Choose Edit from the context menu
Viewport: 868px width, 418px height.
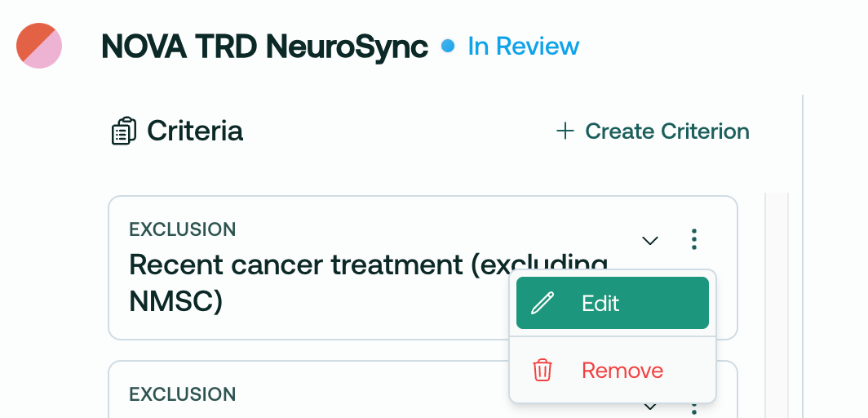[612, 304]
